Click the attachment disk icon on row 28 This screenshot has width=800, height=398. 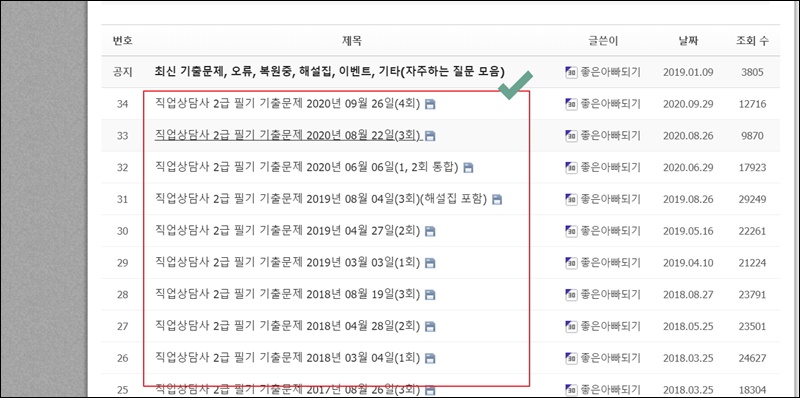click(x=430, y=295)
